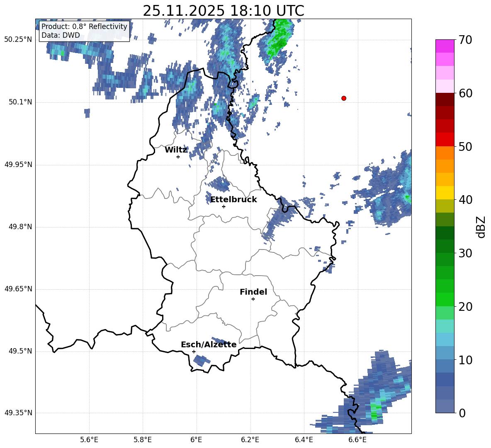Click the Esch/Alzette city label
This screenshot has width=491, height=448.
pyautogui.click(x=209, y=345)
